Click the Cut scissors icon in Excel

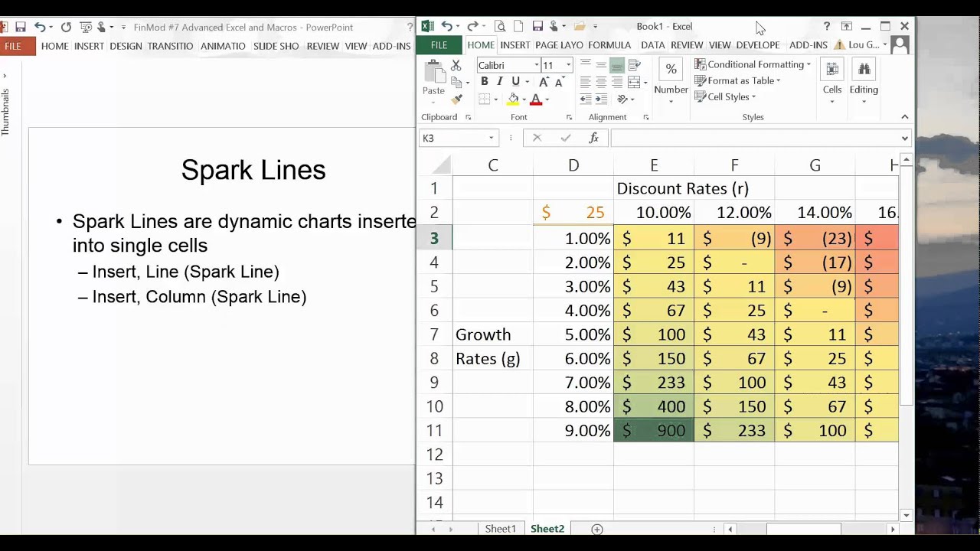456,66
